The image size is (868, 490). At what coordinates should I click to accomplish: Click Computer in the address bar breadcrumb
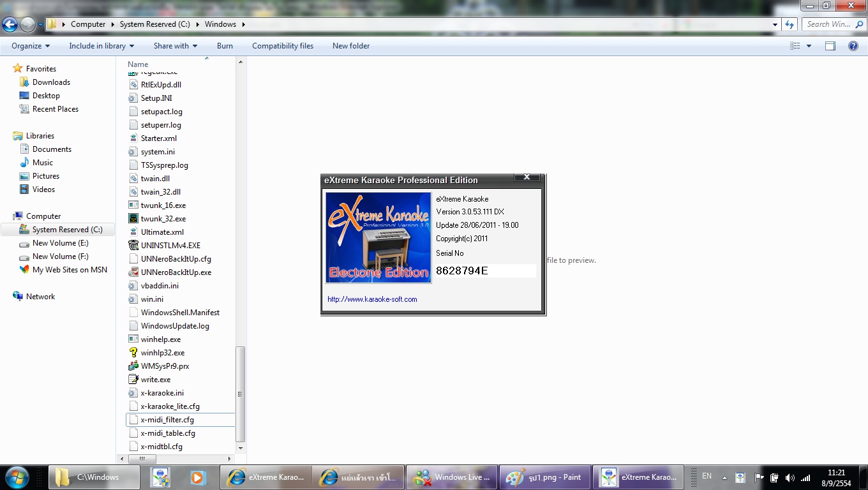88,25
